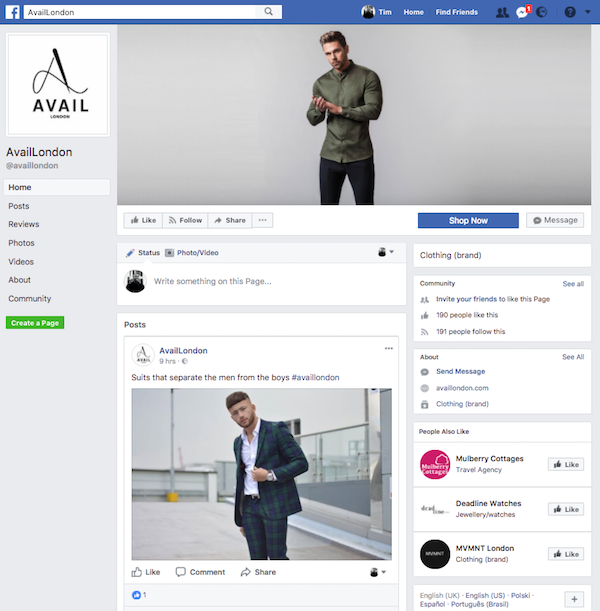Select the Posts tab in sidebar
This screenshot has width=600, height=611.
point(19,206)
